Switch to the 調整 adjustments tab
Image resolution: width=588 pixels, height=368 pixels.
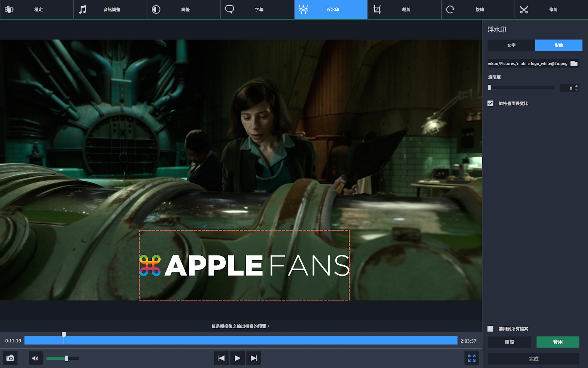point(184,10)
